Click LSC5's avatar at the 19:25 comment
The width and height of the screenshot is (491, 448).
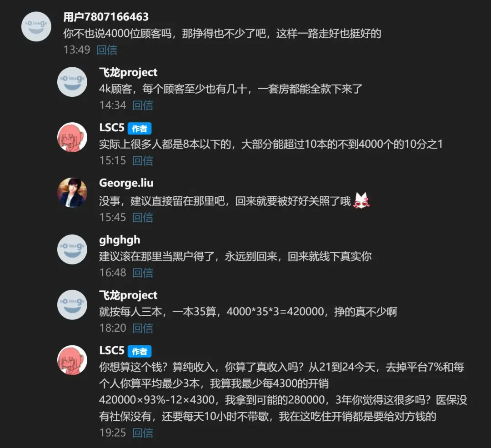[x=72, y=360]
